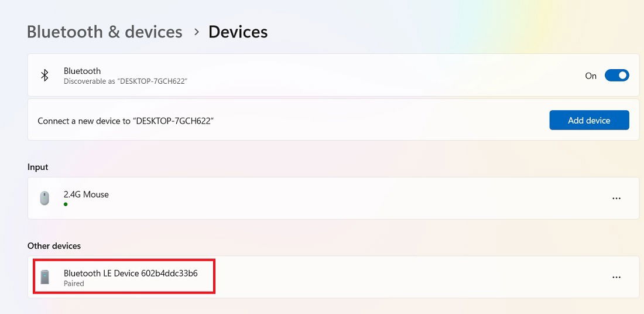Click the Other devices section heading
Screen dimensions: 644x314
click(x=54, y=246)
